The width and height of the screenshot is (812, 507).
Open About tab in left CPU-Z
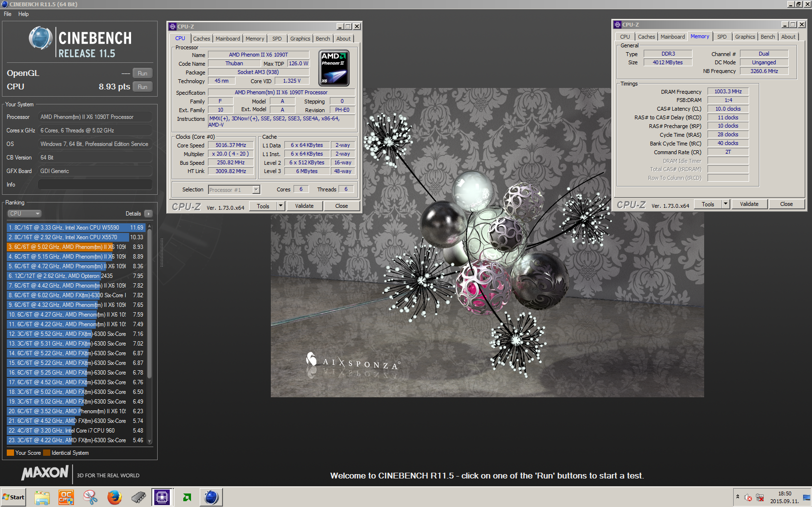[343, 39]
